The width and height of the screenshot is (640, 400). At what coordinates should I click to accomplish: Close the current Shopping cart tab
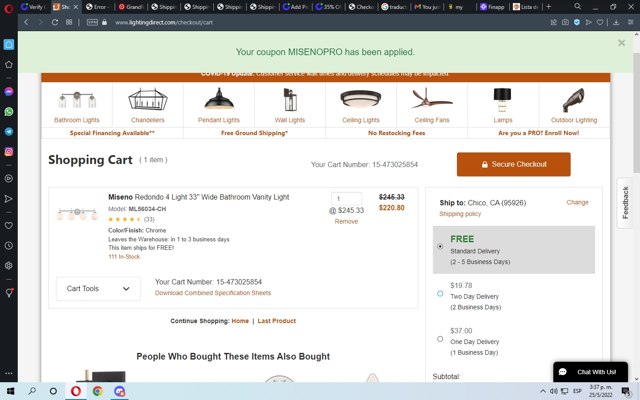(x=76, y=7)
